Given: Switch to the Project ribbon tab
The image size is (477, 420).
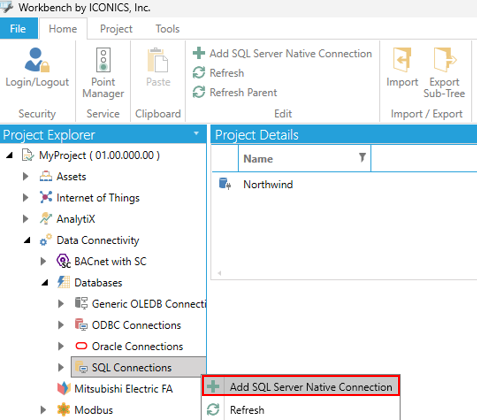Looking at the screenshot, I should (x=116, y=29).
